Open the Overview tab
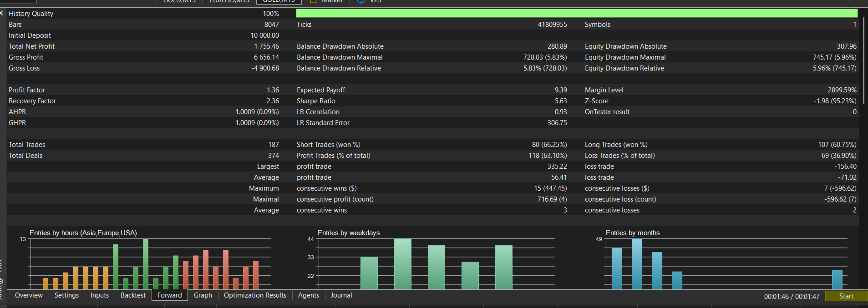Screen dimensions: 868x308 point(29,295)
